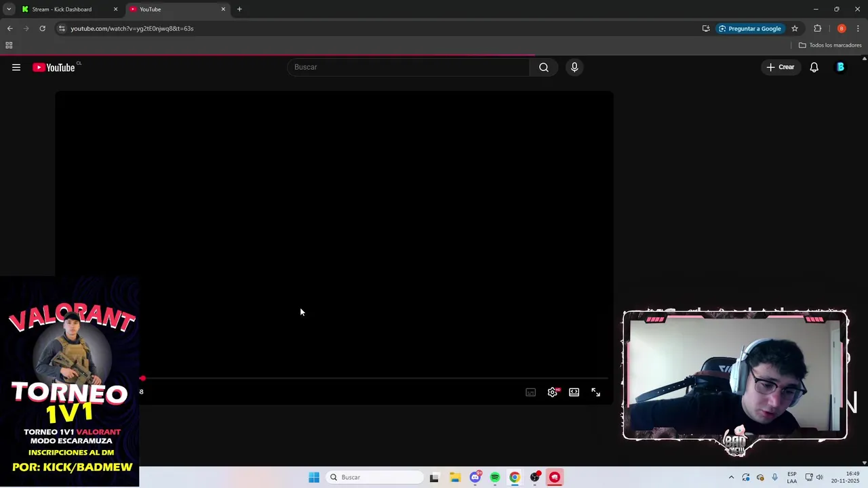868x488 pixels.
Task: Open Spotify from taskbar
Action: 495,477
